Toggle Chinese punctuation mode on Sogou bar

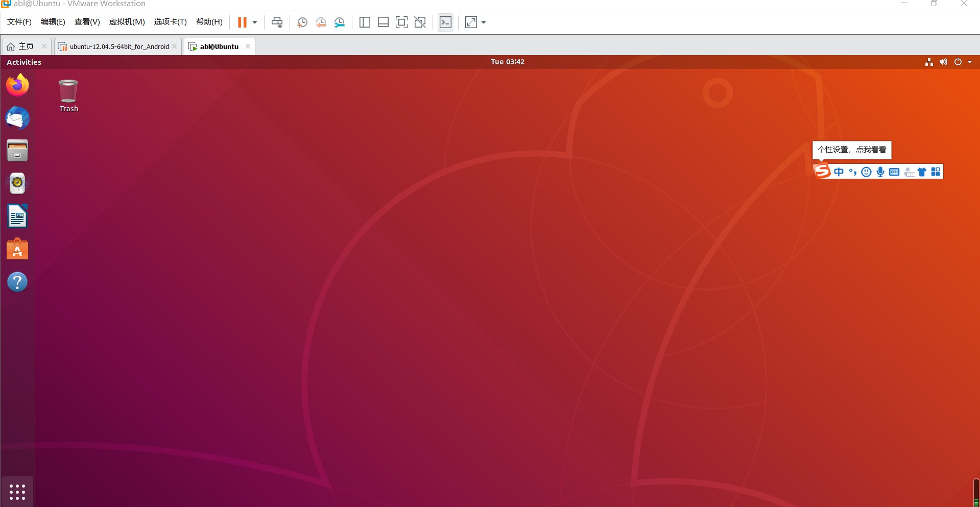[x=852, y=172]
